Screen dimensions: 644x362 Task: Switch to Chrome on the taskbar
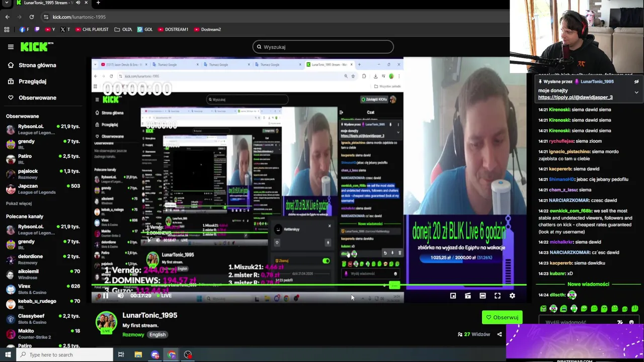coord(172,354)
